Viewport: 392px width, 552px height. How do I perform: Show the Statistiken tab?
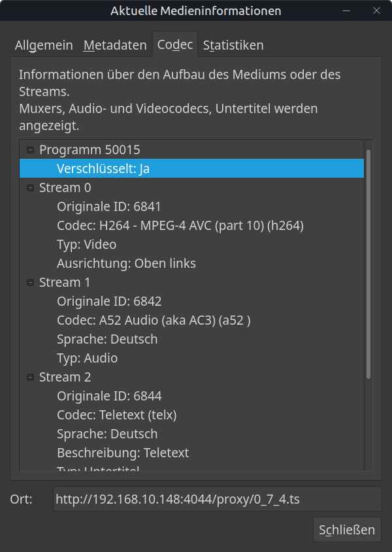coord(233,45)
